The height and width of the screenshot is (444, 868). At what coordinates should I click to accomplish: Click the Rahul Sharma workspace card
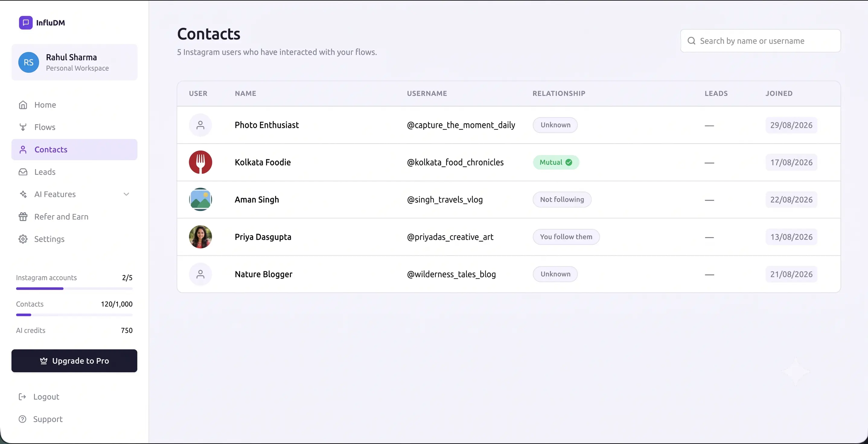[75, 62]
